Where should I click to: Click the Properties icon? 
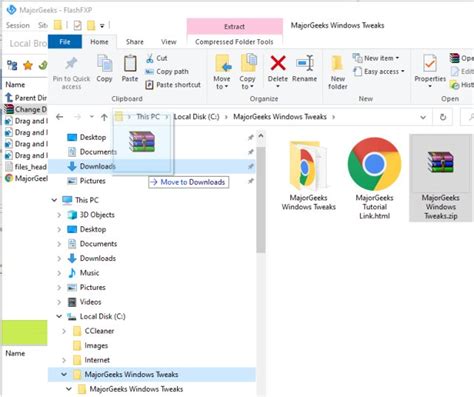click(430, 63)
